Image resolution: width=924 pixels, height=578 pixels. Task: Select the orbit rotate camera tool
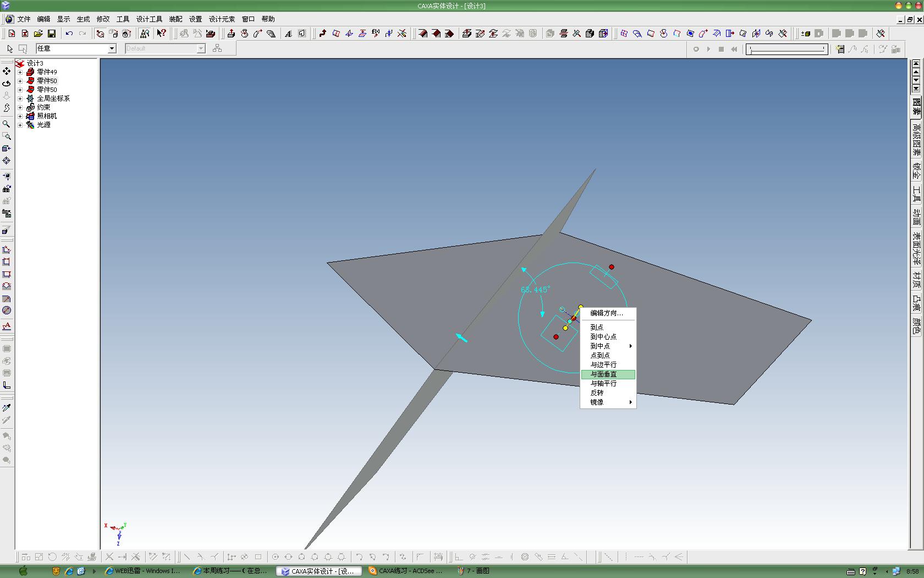[x=7, y=83]
